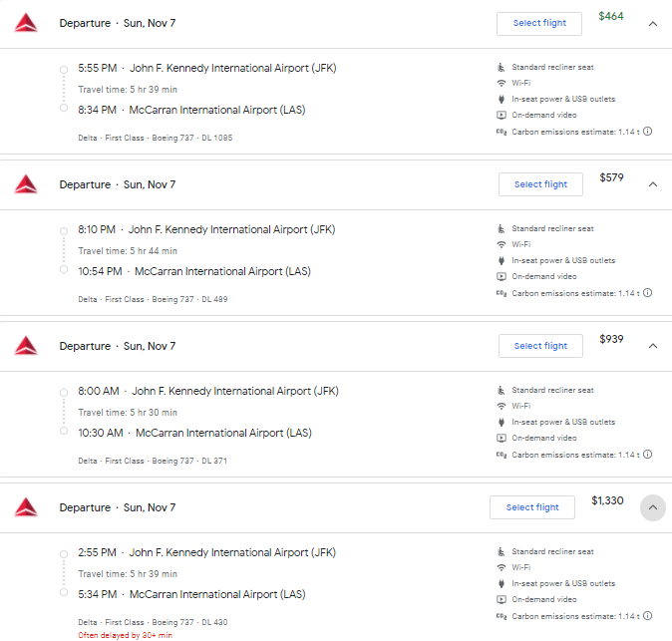Screen dimensions: 672x641
Task: Collapse the $939 flight details
Action: coord(653,346)
